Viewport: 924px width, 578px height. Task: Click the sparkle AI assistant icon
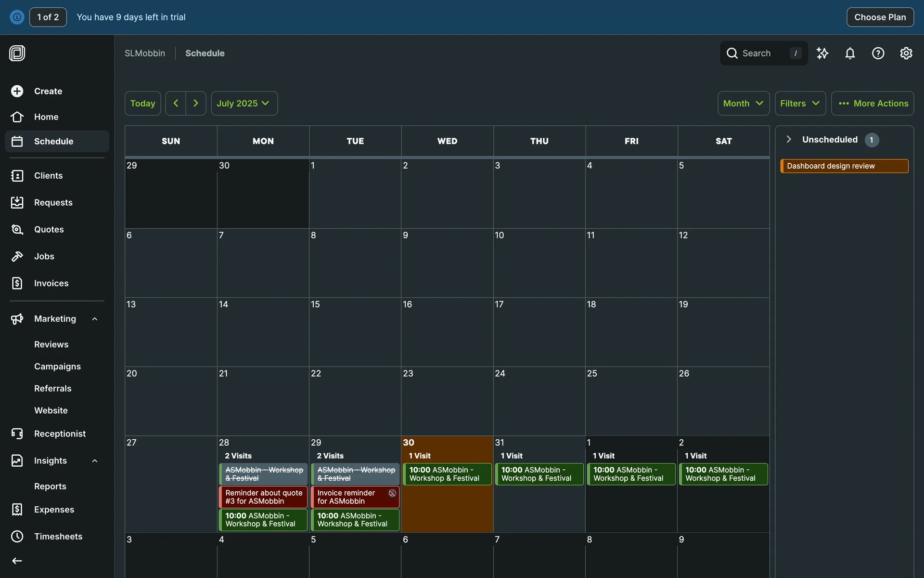(x=822, y=53)
